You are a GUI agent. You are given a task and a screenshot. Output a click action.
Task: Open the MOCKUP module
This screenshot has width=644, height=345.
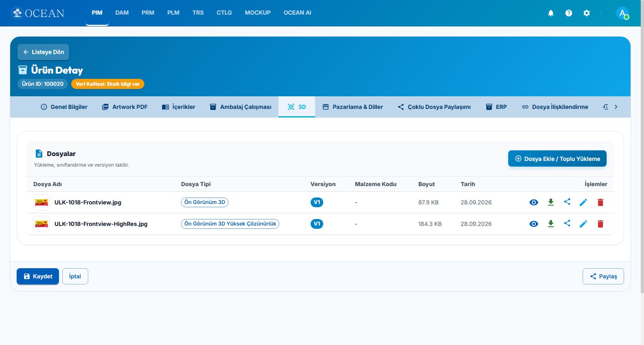click(x=258, y=13)
